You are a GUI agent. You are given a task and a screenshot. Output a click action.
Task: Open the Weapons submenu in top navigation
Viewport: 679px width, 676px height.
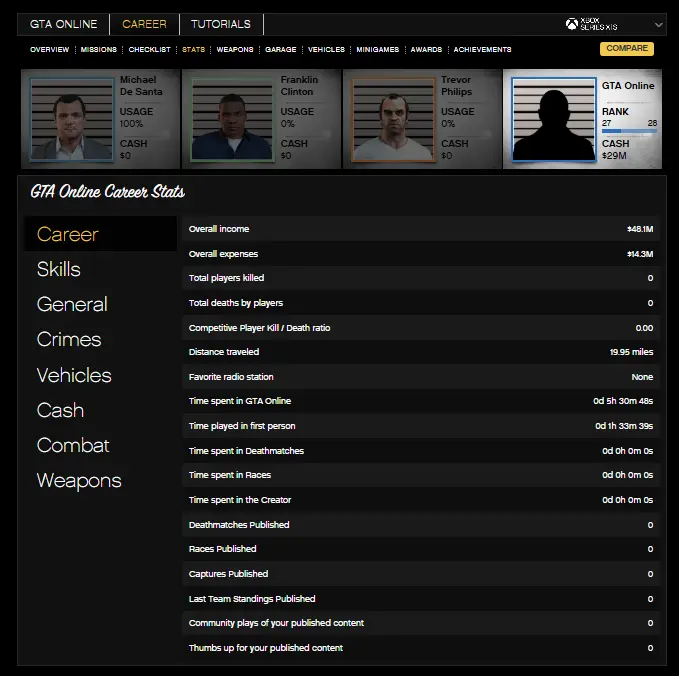coord(235,49)
